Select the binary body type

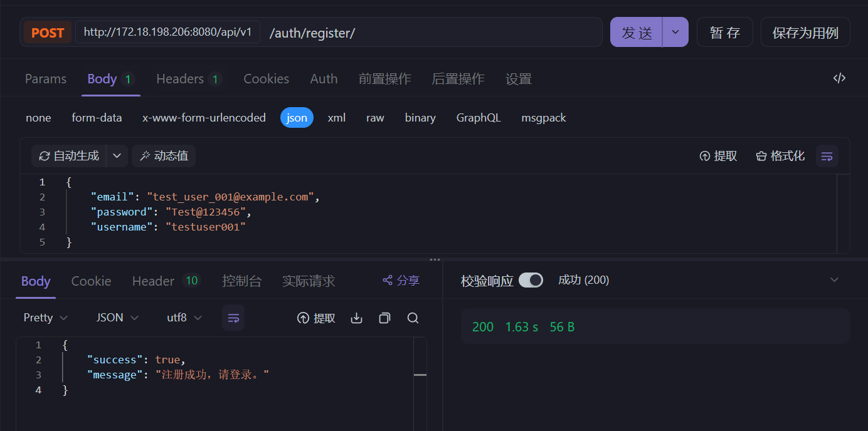pos(420,117)
